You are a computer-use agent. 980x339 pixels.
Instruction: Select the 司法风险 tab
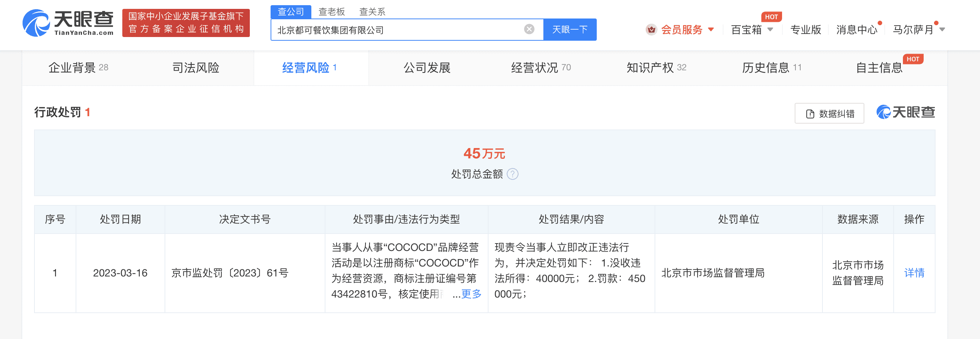196,68
